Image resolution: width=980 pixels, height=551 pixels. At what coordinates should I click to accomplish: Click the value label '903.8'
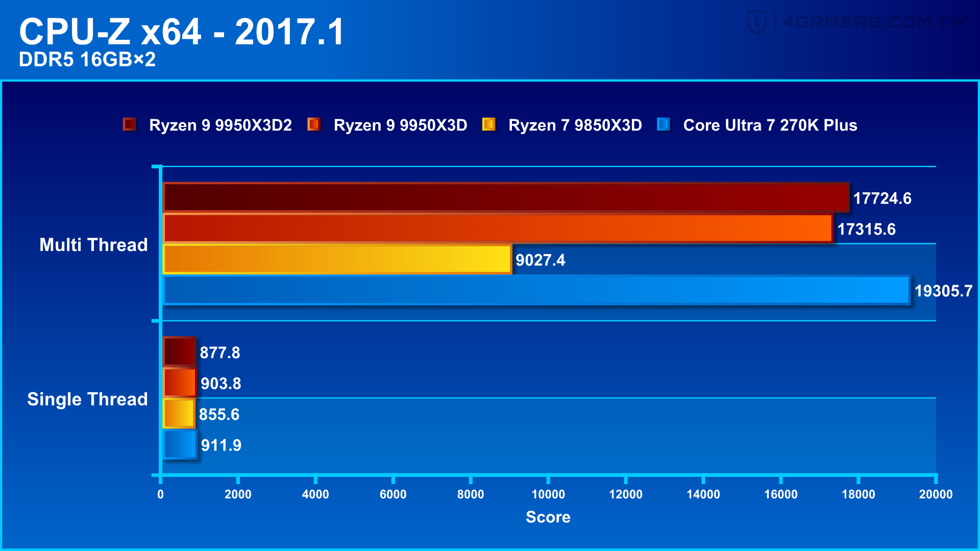point(221,384)
